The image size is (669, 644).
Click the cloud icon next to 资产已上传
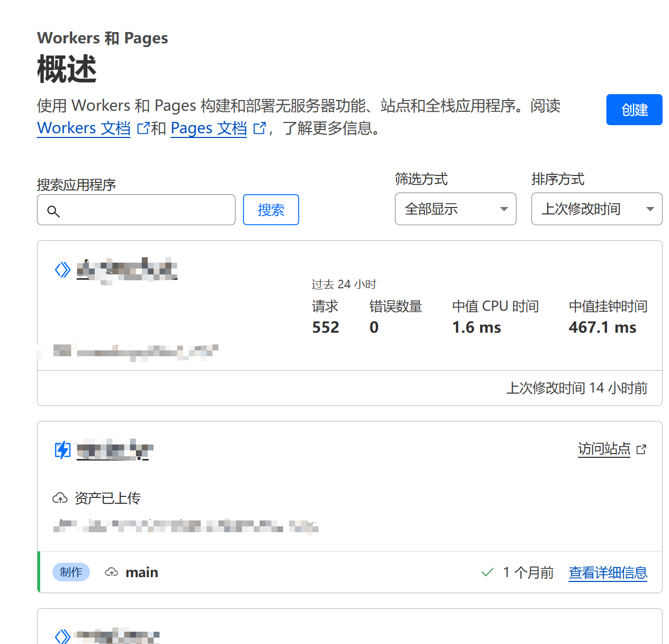coord(60,497)
